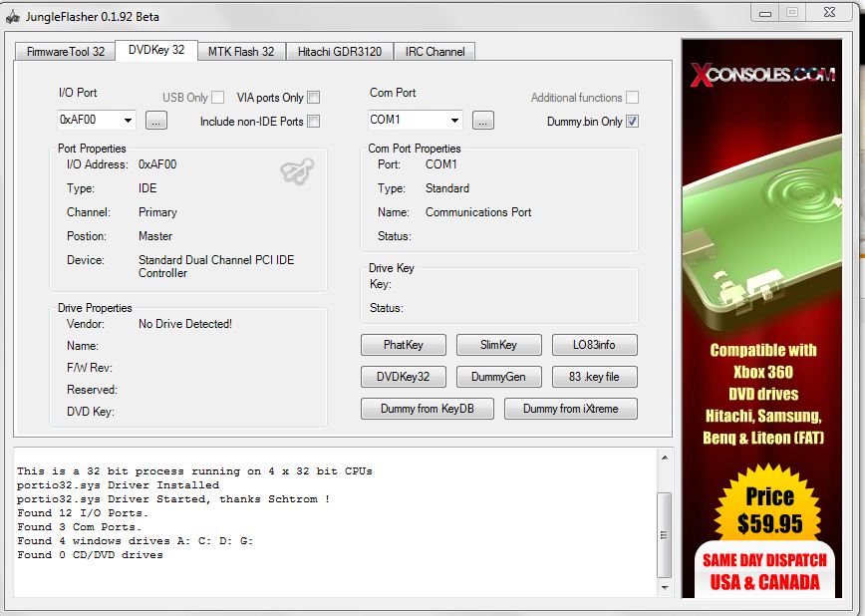This screenshot has height=616, width=865.
Task: Click log scrollbar up arrow
Action: click(665, 458)
